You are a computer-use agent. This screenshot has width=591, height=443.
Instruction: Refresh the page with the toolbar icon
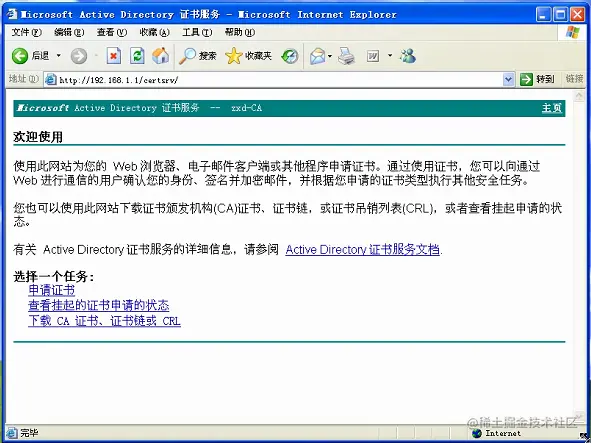click(x=137, y=56)
